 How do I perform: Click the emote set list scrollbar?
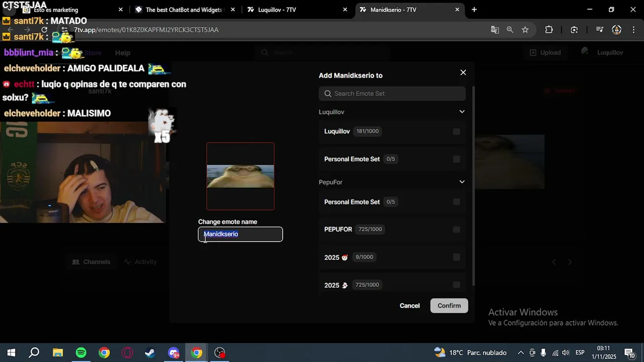pyautogui.click(x=473, y=186)
